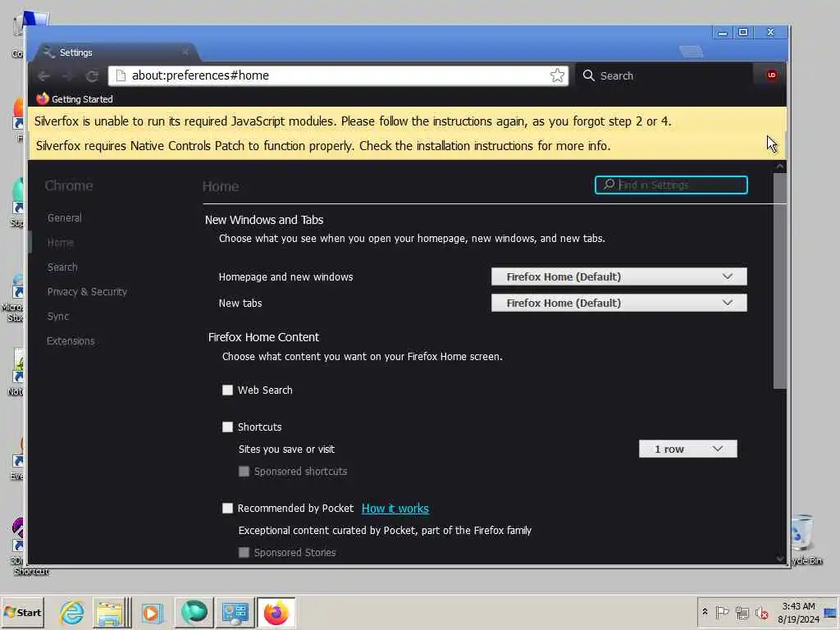Screen dimensions: 840x630
Task: Open Privacy & Security settings
Action: click(x=87, y=292)
